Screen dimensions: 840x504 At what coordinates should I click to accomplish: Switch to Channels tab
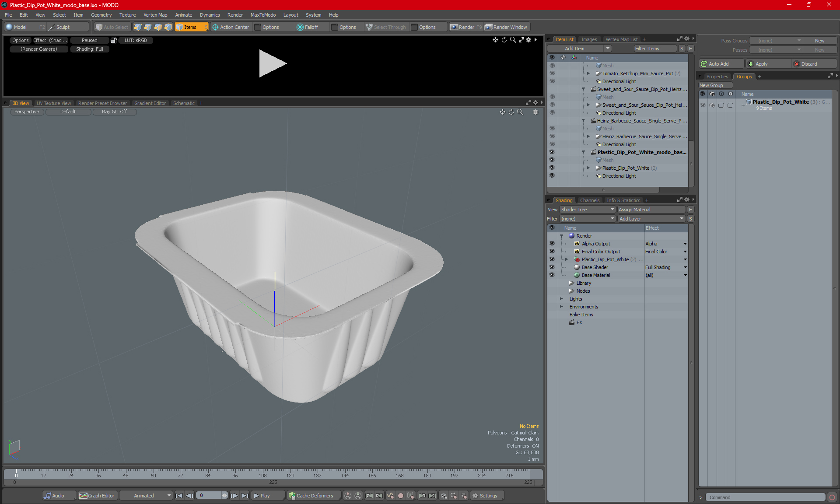point(590,200)
